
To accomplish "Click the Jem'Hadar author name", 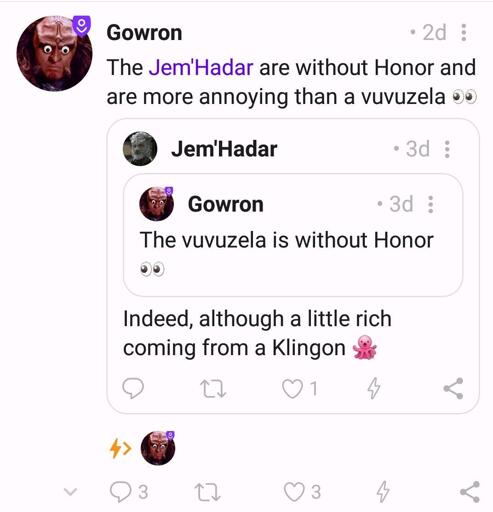I will point(224,149).
